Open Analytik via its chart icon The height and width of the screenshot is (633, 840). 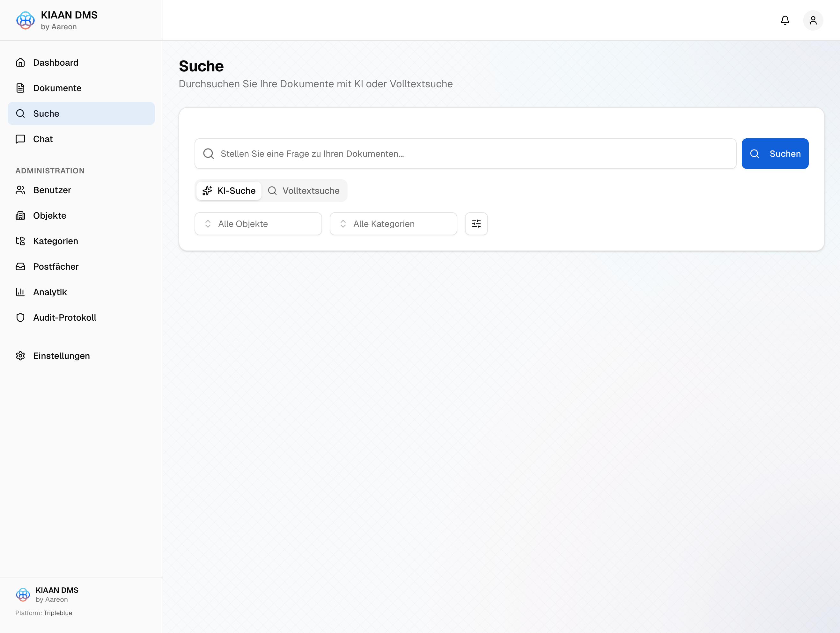[x=20, y=292]
